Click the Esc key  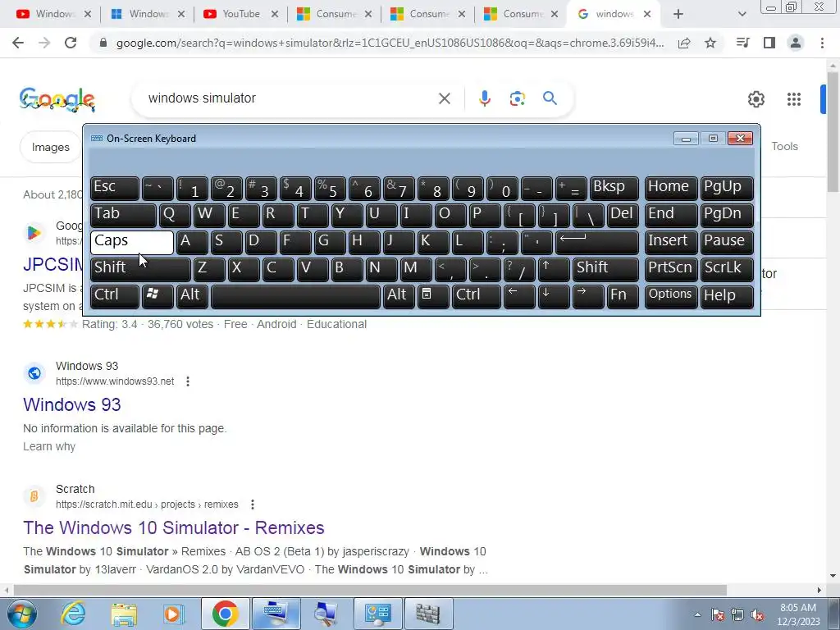pyautogui.click(x=115, y=188)
